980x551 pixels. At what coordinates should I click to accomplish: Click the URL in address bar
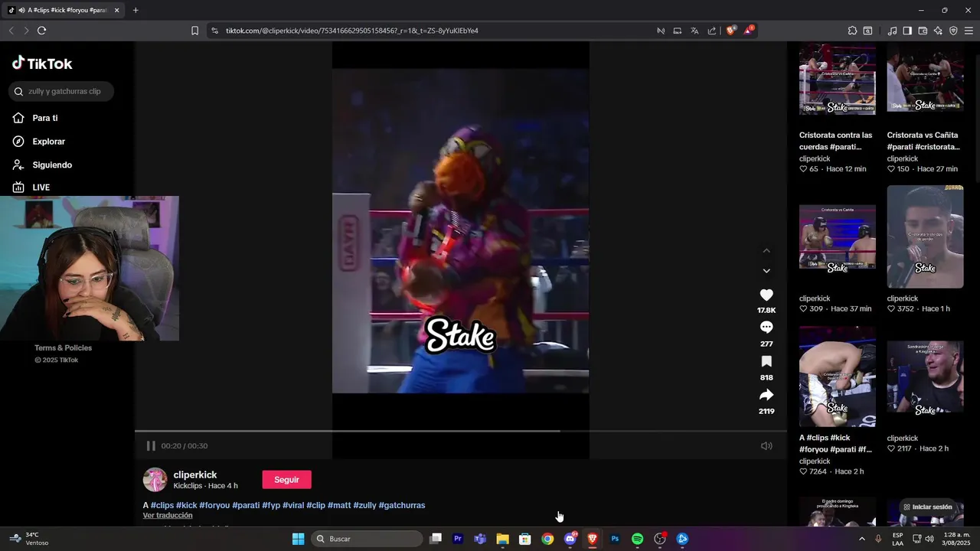351,31
